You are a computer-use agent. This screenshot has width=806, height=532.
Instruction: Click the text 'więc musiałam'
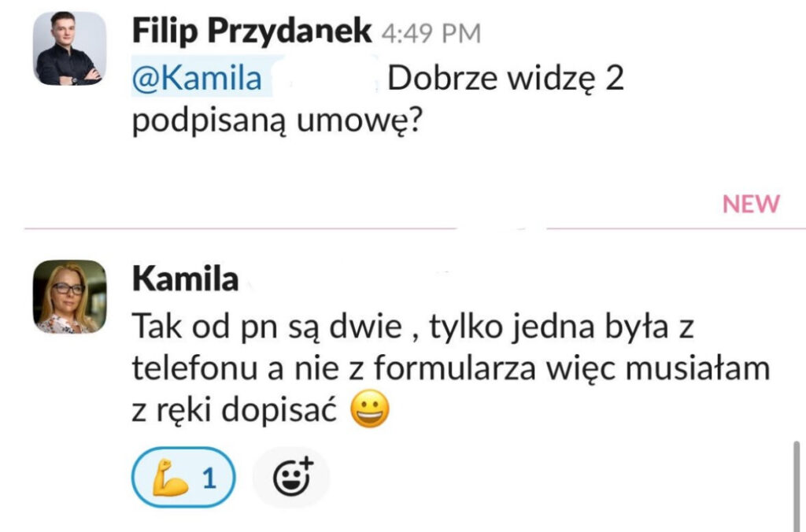[657, 368]
